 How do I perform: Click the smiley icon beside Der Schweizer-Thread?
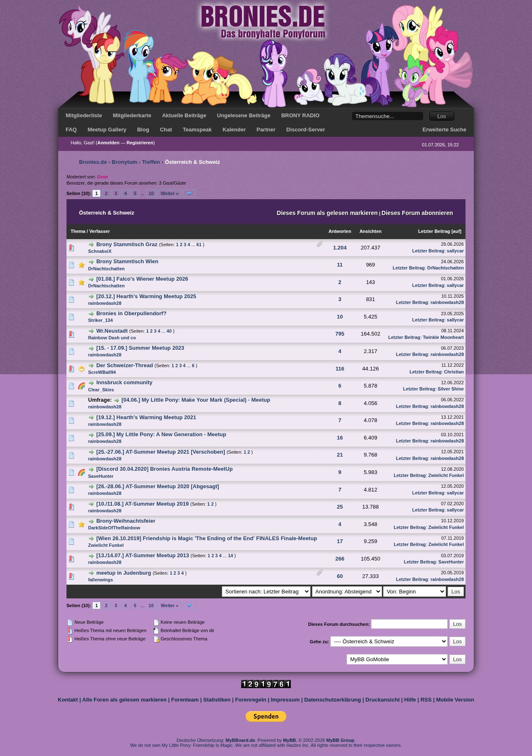(81, 369)
